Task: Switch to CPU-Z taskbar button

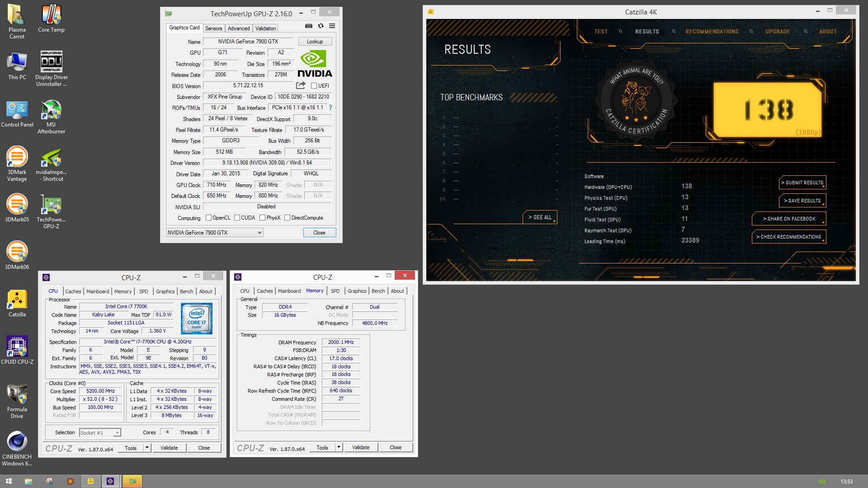Action: (110, 481)
